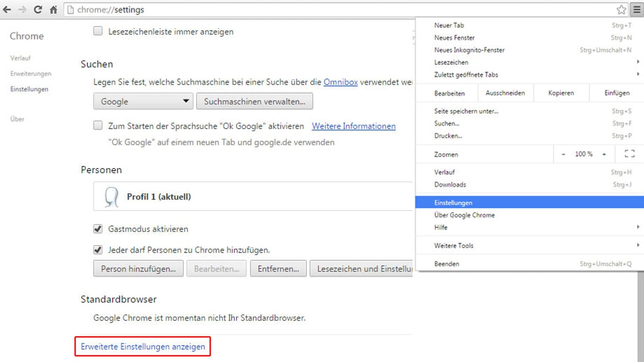Viewport: 644px width, 362px height.
Task: Bookmark this page via the star icon
Action: (x=620, y=9)
